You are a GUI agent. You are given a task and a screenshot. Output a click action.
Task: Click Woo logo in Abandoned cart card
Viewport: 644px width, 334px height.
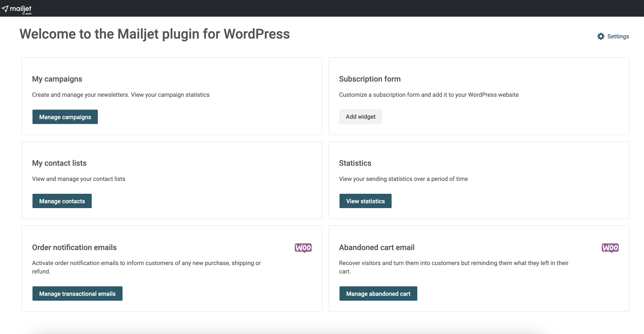(610, 248)
